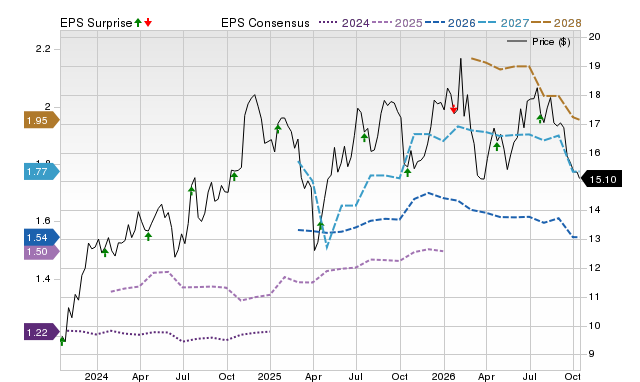
Task: Click the 1.4 label on the EPS axis
Action: point(43,279)
